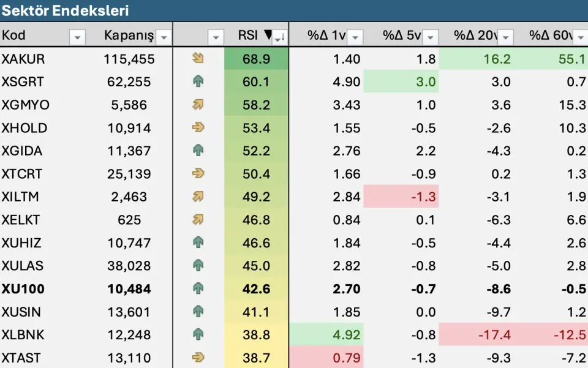Open the Kod column filter dropdown

pyautogui.click(x=77, y=37)
